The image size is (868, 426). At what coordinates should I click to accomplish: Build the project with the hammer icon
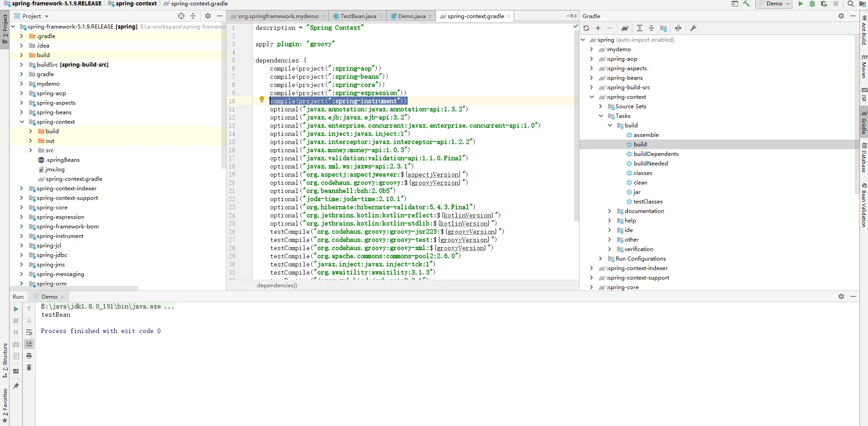point(747,4)
